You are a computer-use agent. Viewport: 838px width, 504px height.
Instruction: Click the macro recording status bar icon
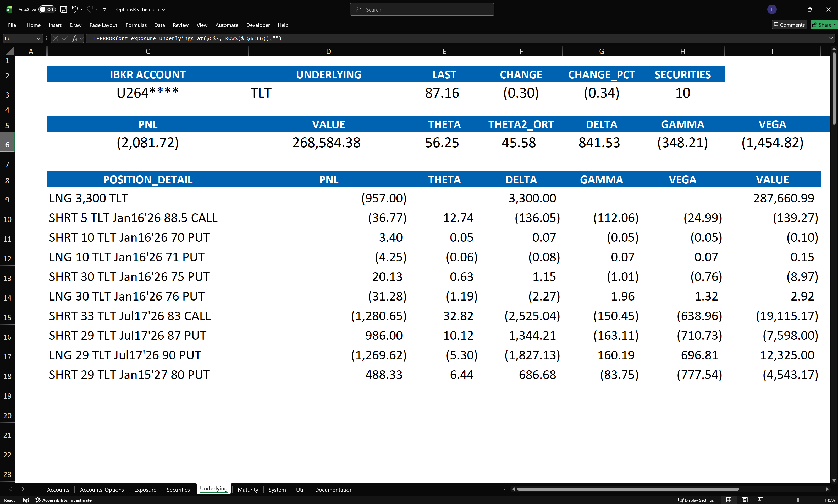(26, 500)
